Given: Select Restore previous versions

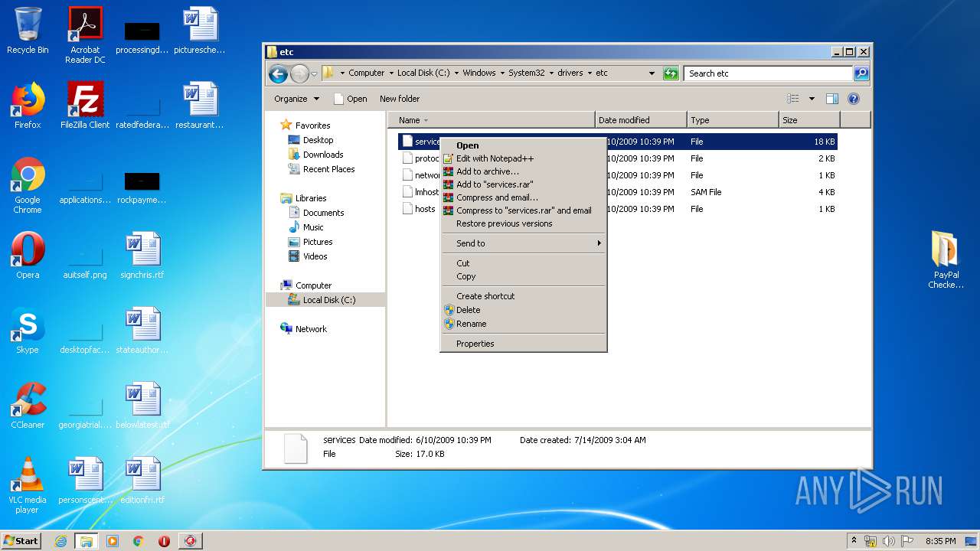Looking at the screenshot, I should click(x=524, y=223).
